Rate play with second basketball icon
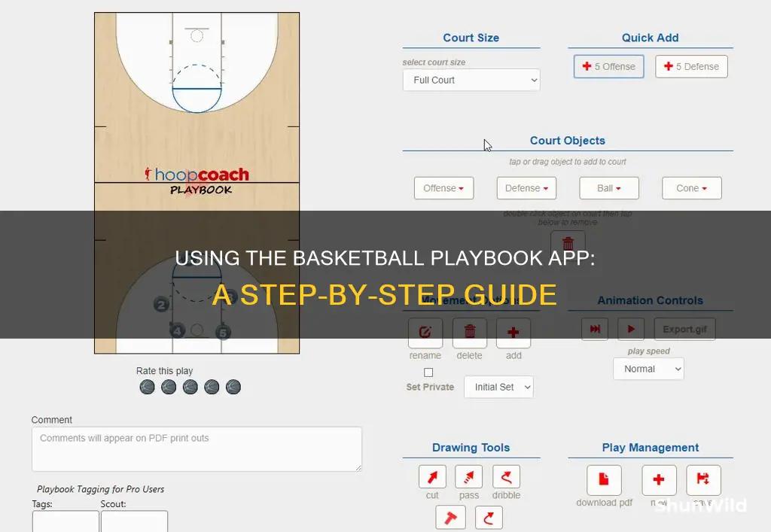771x532 pixels. (x=169, y=387)
